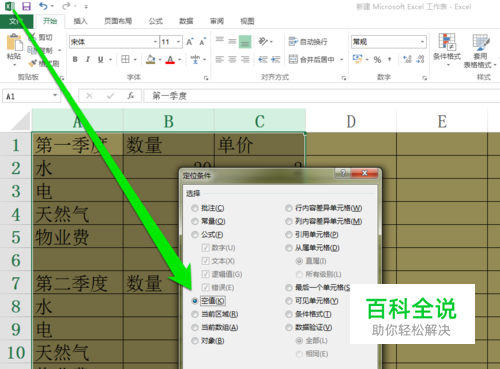Select 可见单元格(Y) radio option
Image resolution: width=500 pixels, height=369 pixels.
[289, 301]
